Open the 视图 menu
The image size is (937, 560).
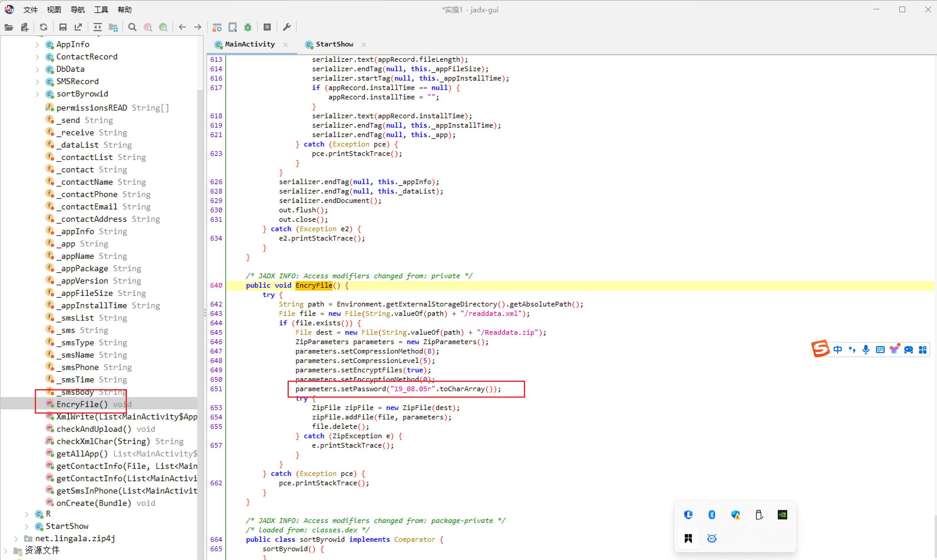click(x=54, y=10)
